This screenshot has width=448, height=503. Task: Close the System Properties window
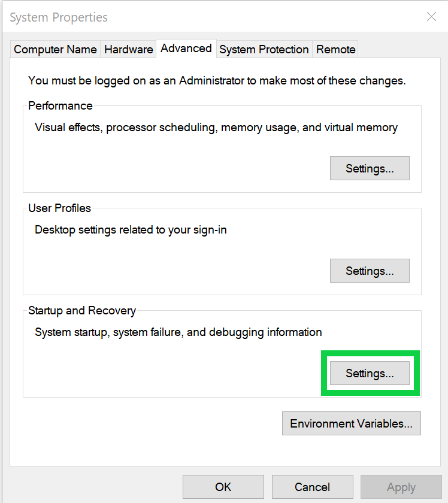(x=431, y=17)
